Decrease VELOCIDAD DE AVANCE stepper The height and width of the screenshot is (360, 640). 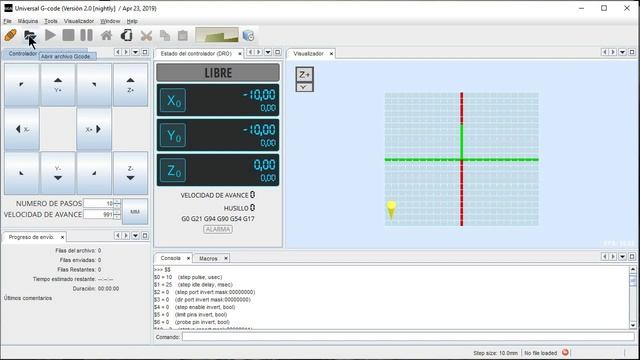(117, 217)
